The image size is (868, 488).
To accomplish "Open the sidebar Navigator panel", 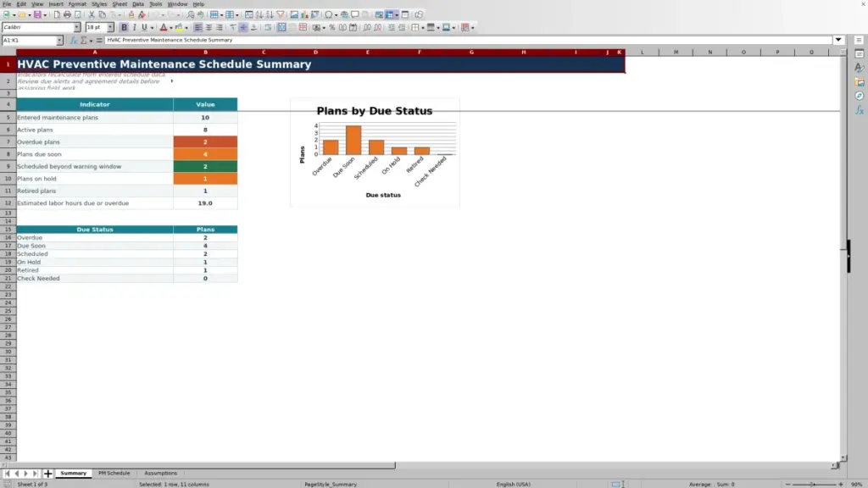I will 860,97.
